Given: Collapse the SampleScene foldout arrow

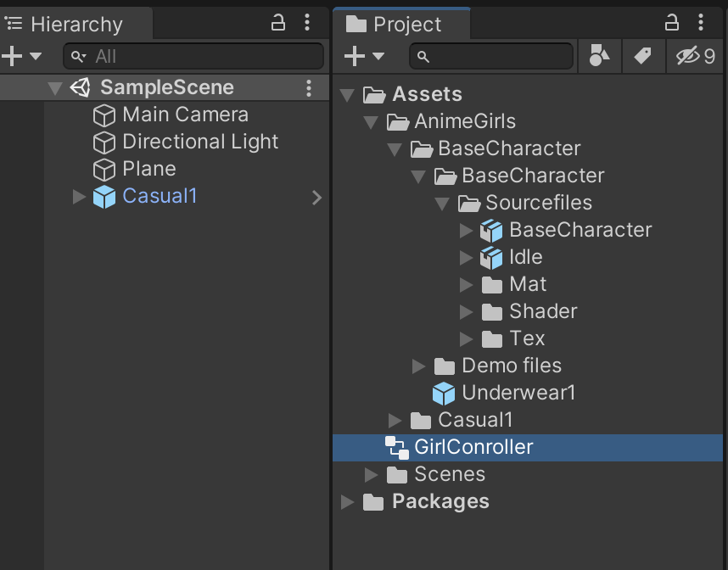Looking at the screenshot, I should click(x=55, y=88).
